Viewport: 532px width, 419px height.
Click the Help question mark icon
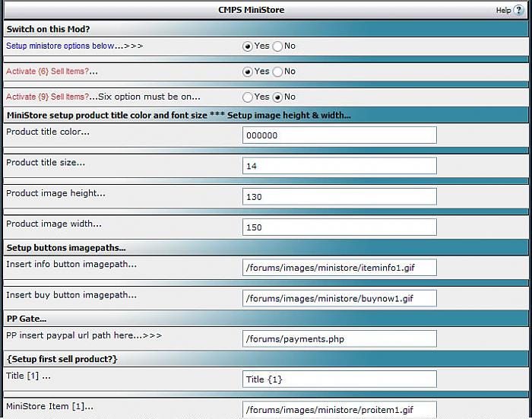pyautogui.click(x=518, y=10)
